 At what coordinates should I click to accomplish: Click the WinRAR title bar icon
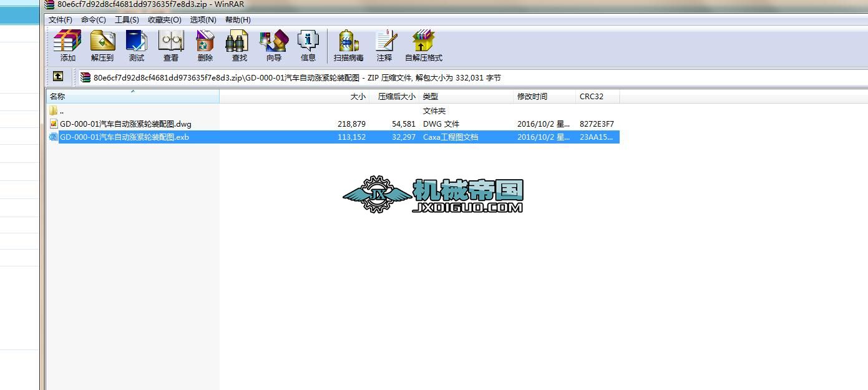point(50,4)
